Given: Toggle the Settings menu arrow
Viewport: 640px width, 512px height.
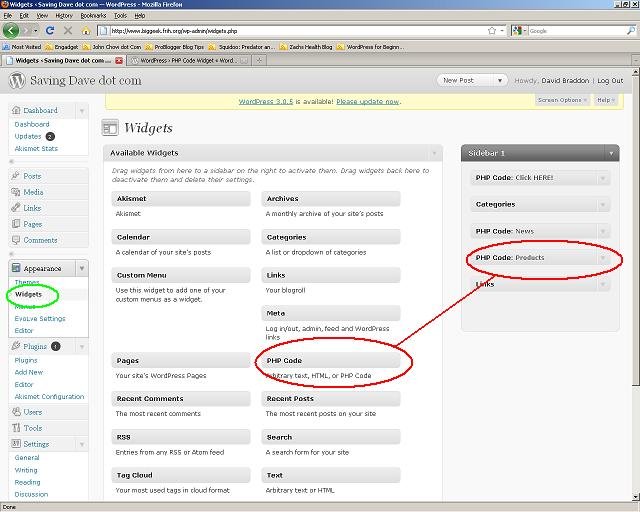Looking at the screenshot, I should click(x=82, y=444).
